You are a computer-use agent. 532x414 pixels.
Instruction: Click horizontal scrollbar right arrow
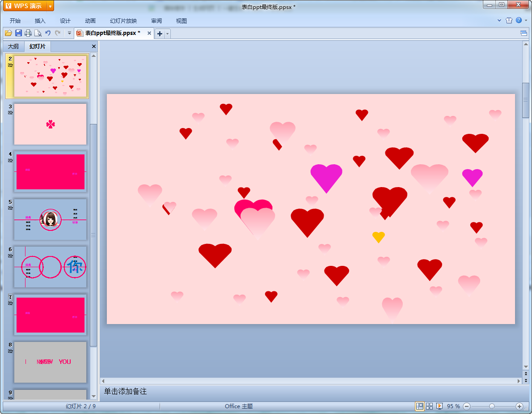519,381
